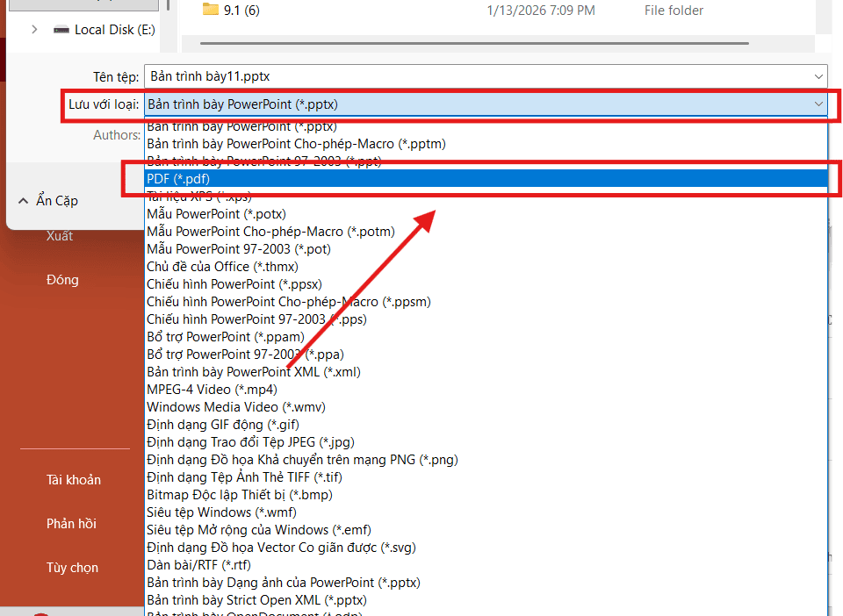The image size is (843, 616).
Task: Open Xuất in backstage menu
Action: [60, 236]
